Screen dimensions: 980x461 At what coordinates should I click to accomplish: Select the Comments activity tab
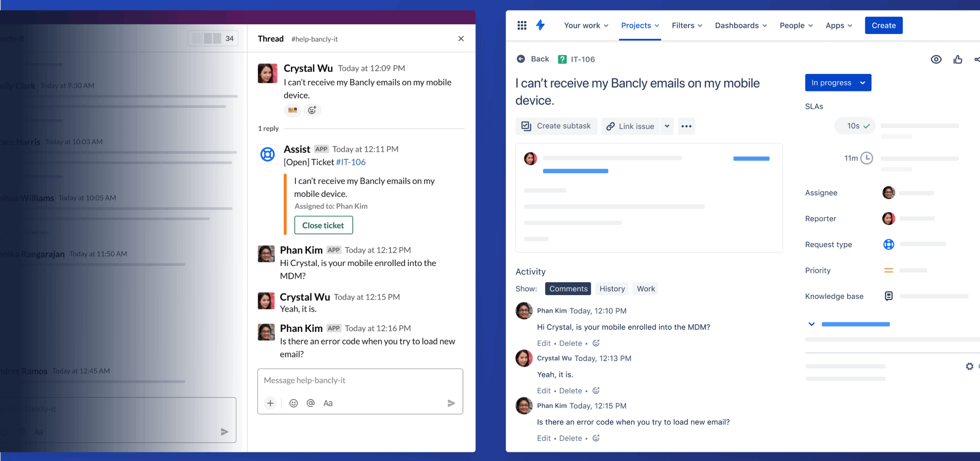[568, 289]
